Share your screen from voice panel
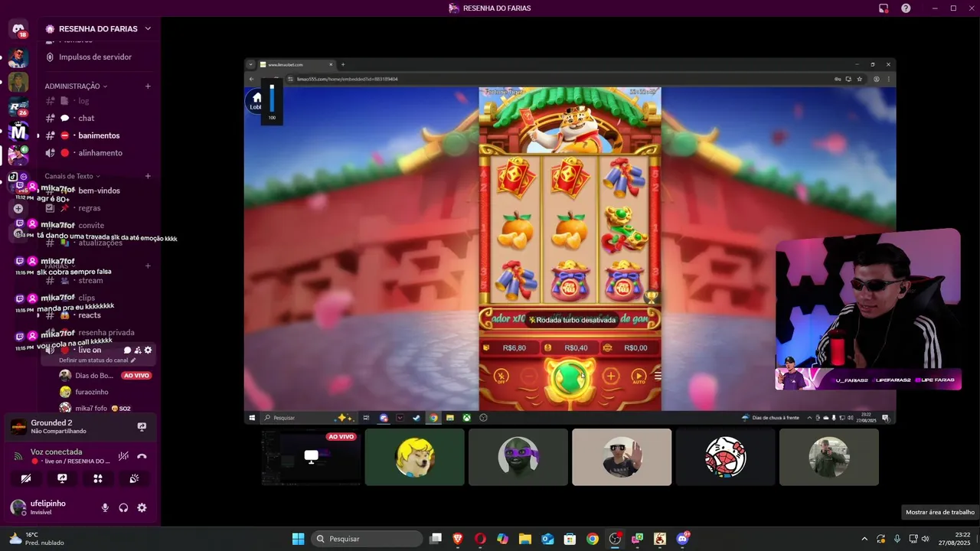 62,478
